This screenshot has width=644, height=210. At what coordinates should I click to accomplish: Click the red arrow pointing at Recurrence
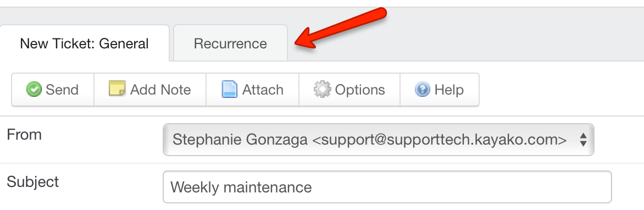(x=341, y=27)
